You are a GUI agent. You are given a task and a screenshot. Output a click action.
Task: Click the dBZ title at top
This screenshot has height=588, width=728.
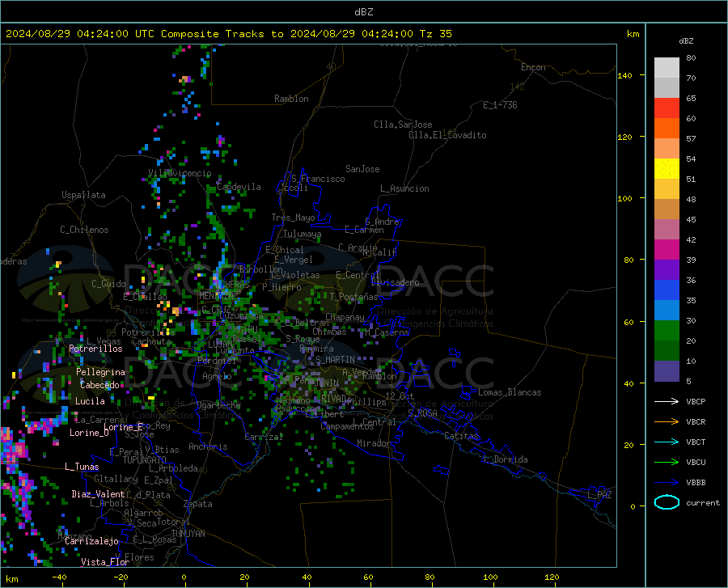point(363,12)
